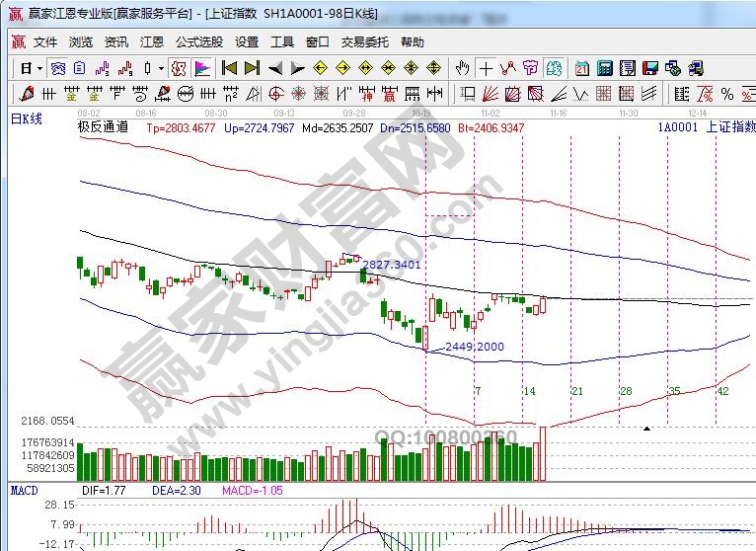Viewport: 756px width, 551px height.
Task: Click the red floppy disk save icon
Action: pos(649,68)
